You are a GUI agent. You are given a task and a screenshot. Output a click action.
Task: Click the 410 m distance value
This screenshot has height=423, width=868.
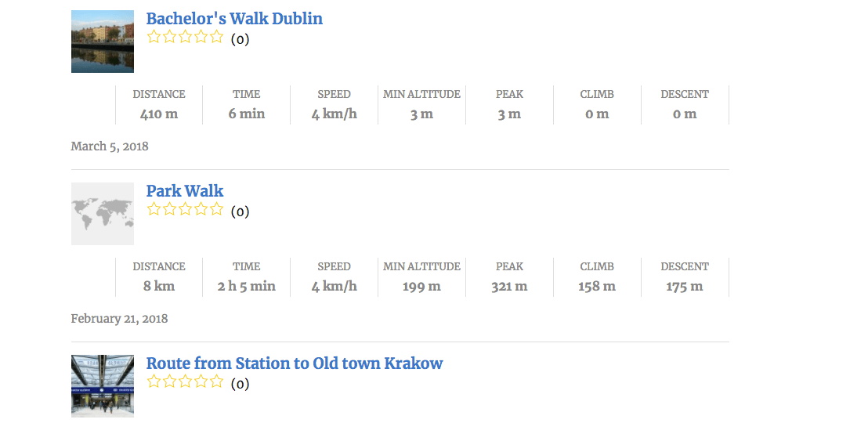point(159,114)
